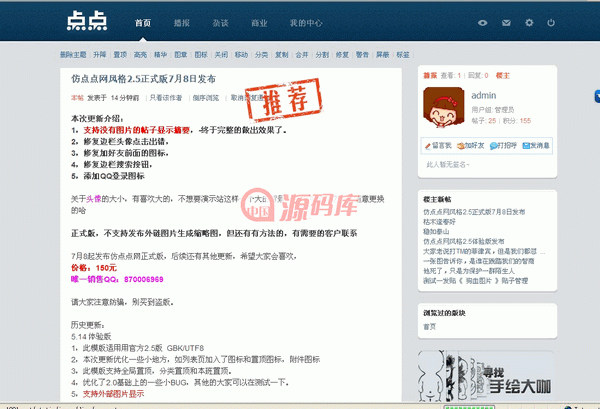Screen dimensions: 600x409
Task: Click 升降 moderation link
Action: pos(99,55)
